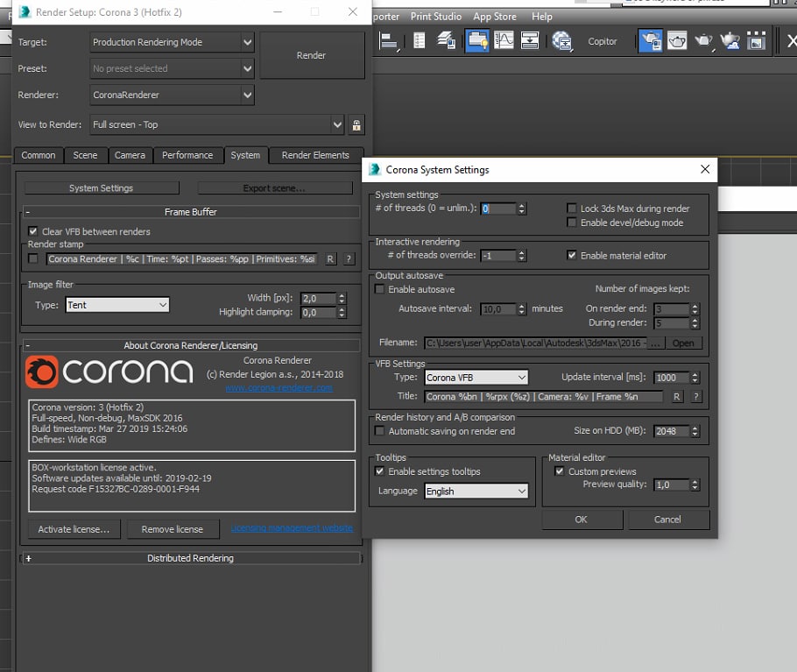This screenshot has height=672, width=797.
Task: Toggle the View to Render lock icon
Action: 356,125
